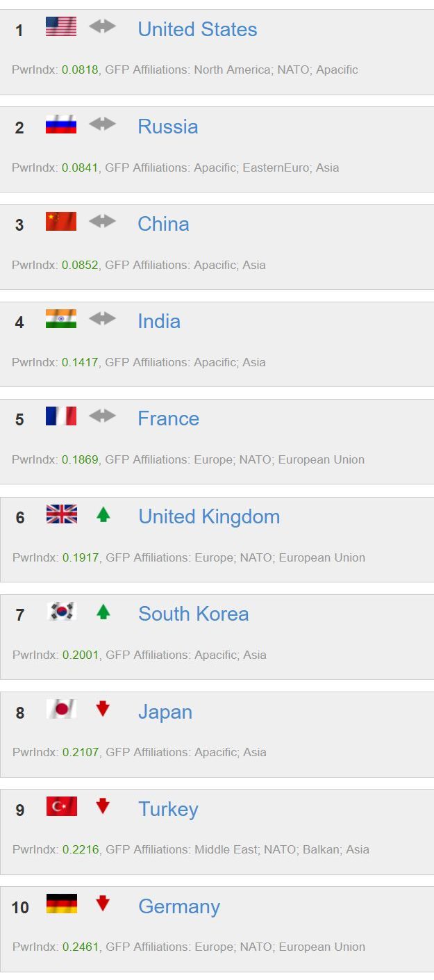The height and width of the screenshot is (980, 434).
Task: Click the red down arrow beside Germany
Action: point(103,904)
